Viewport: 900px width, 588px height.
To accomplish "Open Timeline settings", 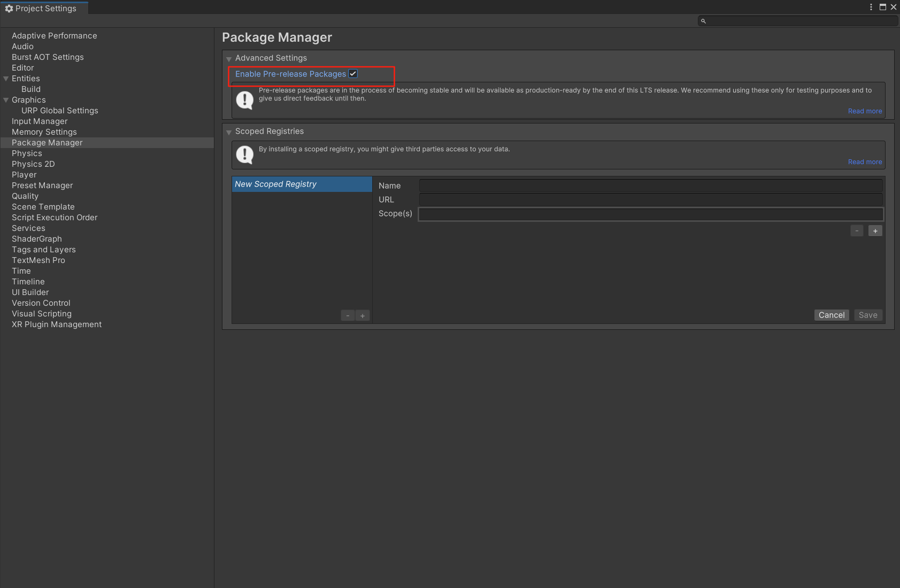I will [28, 282].
